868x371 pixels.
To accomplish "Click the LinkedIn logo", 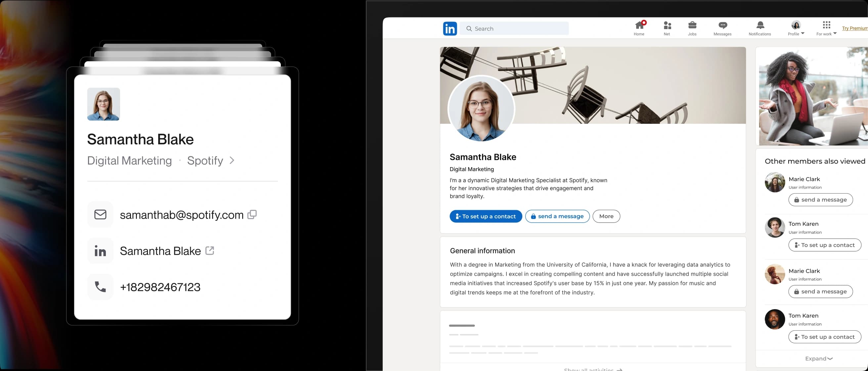I will coord(450,28).
